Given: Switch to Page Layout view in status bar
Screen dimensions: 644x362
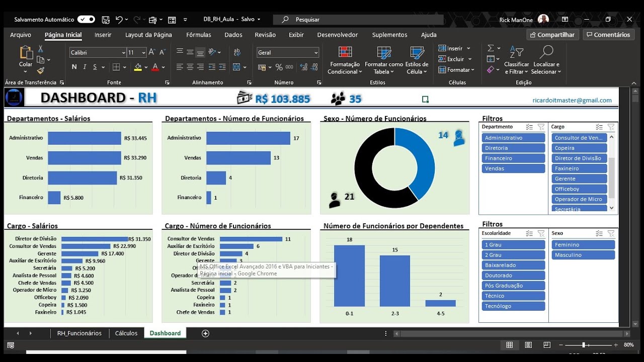Looking at the screenshot, I should click(528, 345).
